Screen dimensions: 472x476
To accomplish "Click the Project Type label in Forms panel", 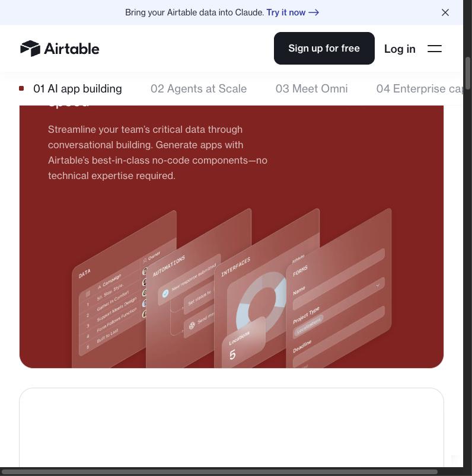I will click(306, 315).
